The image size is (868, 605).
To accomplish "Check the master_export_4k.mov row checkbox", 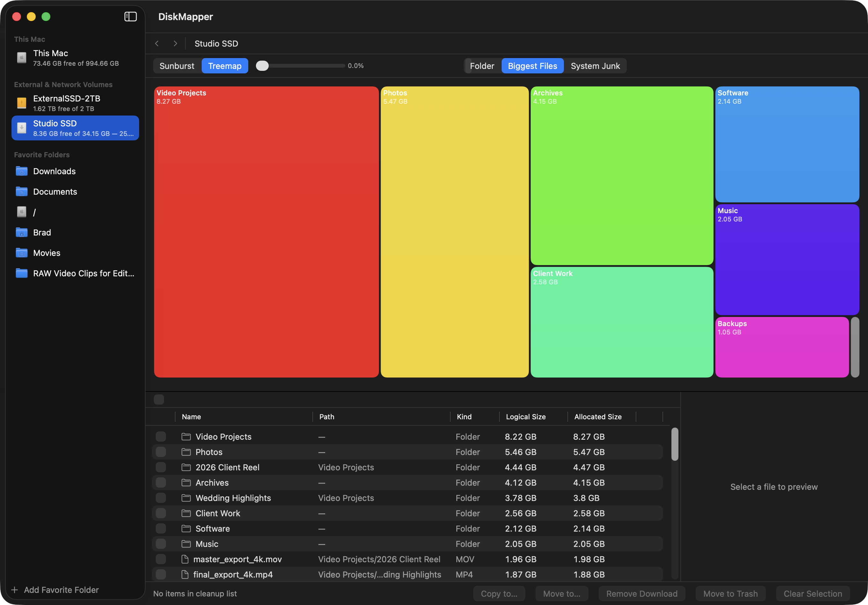I will (x=161, y=559).
